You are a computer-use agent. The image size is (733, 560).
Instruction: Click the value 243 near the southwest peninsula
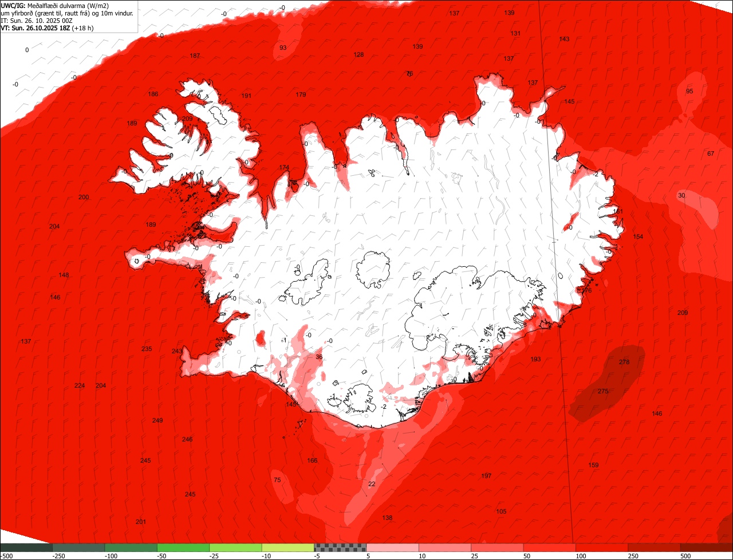177,351
